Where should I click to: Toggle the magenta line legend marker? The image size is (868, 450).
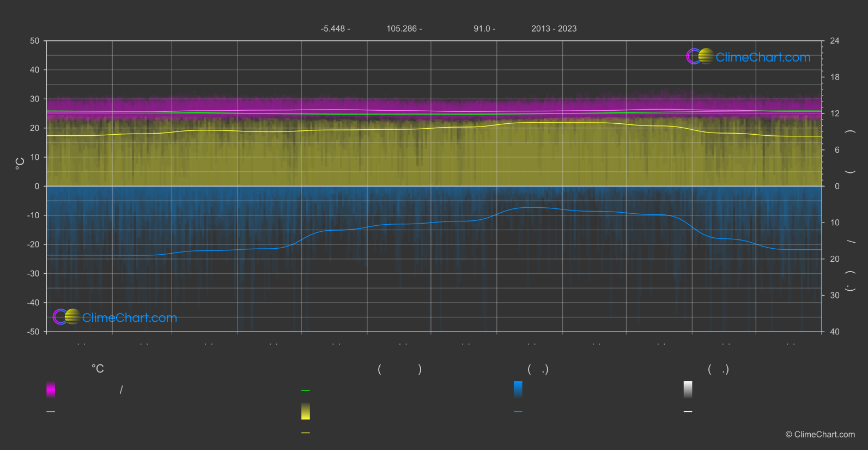[x=51, y=412]
